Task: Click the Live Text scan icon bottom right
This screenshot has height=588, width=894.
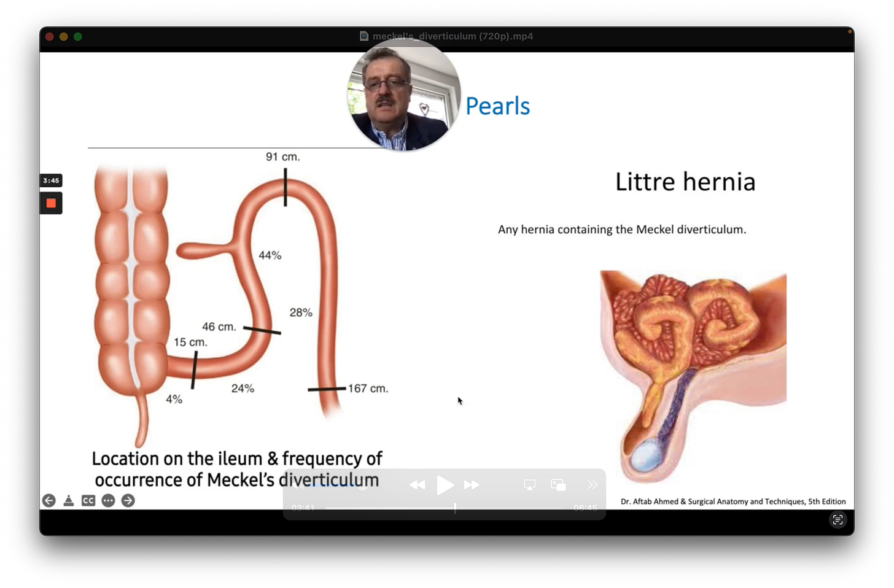Action: click(x=838, y=520)
